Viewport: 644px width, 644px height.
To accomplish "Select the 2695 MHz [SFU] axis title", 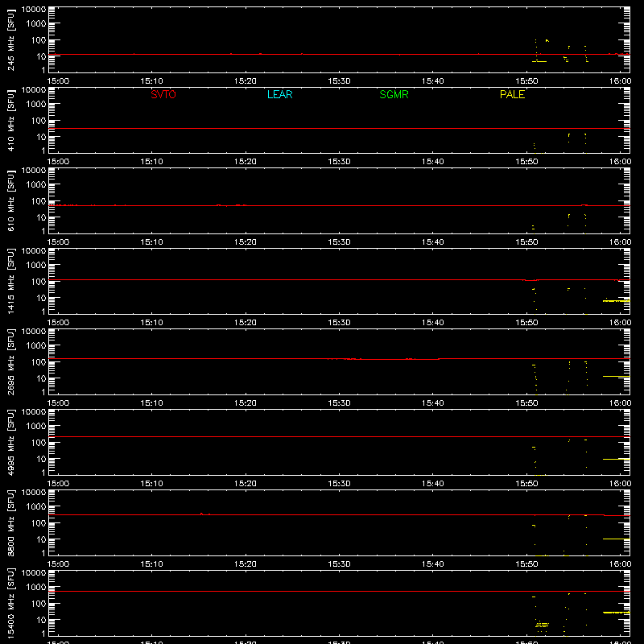I will click(10, 362).
